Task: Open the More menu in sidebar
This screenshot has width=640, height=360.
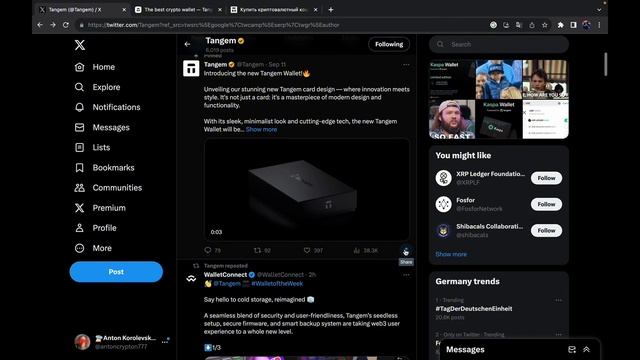Action: pyautogui.click(x=93, y=248)
